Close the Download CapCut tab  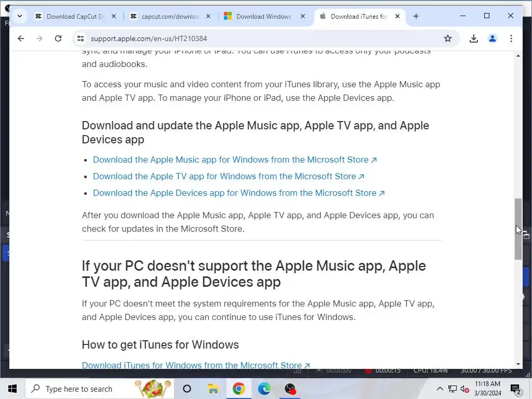pos(114,16)
